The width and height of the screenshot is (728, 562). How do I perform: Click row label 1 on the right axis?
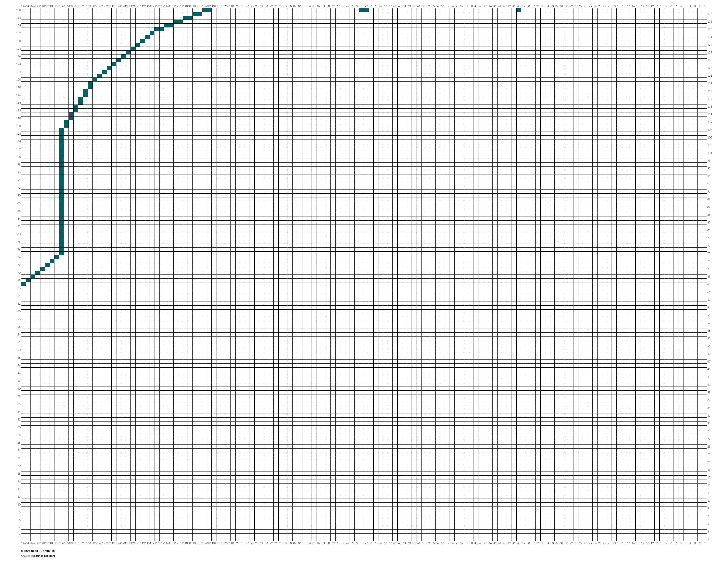[708, 539]
